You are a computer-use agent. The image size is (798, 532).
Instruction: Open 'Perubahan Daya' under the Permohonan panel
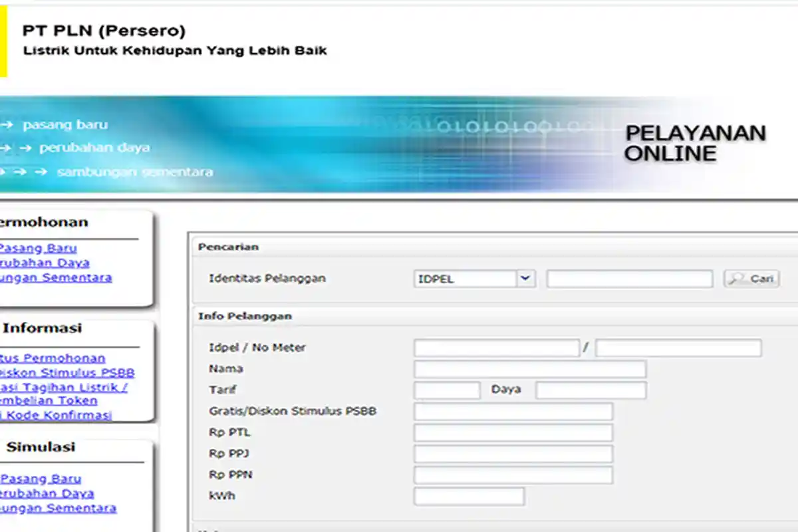(x=45, y=263)
